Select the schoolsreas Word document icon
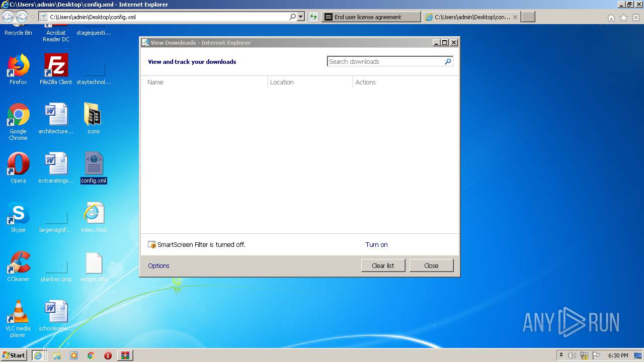The height and width of the screenshot is (362, 644). pos(56,316)
